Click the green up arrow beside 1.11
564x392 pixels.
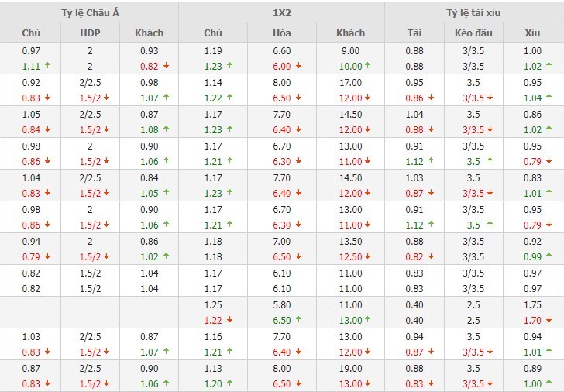pyautogui.click(x=47, y=66)
